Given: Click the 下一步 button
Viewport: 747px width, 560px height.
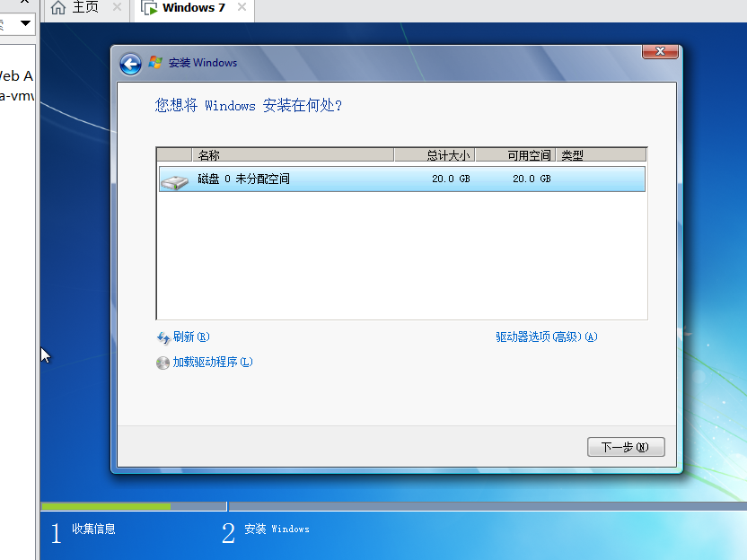Looking at the screenshot, I should 626,447.
